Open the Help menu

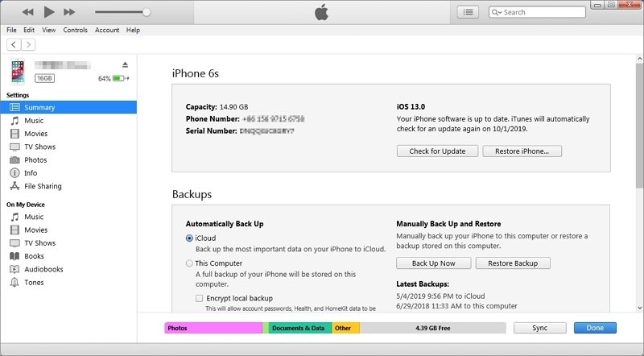pyautogui.click(x=133, y=30)
